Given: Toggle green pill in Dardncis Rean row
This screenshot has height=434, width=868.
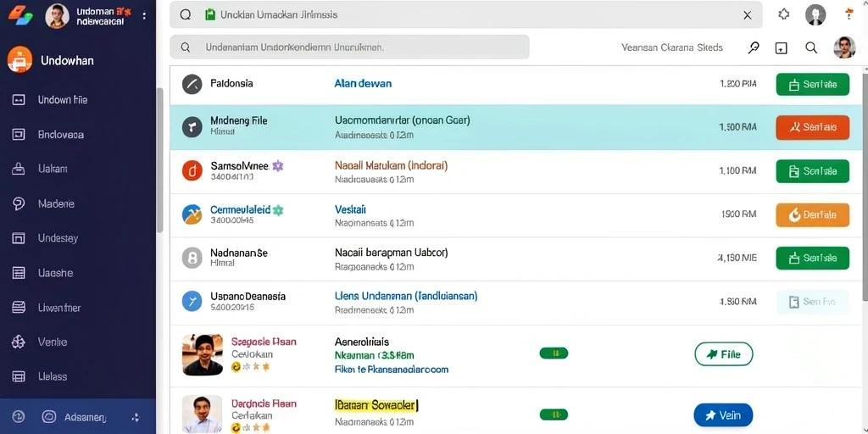Looking at the screenshot, I should (554, 414).
